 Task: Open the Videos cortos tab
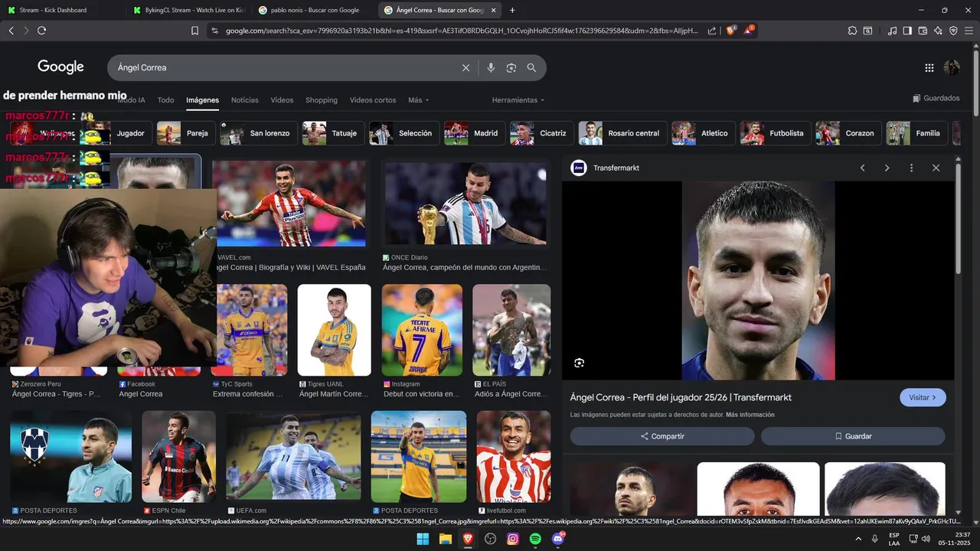coord(373,100)
